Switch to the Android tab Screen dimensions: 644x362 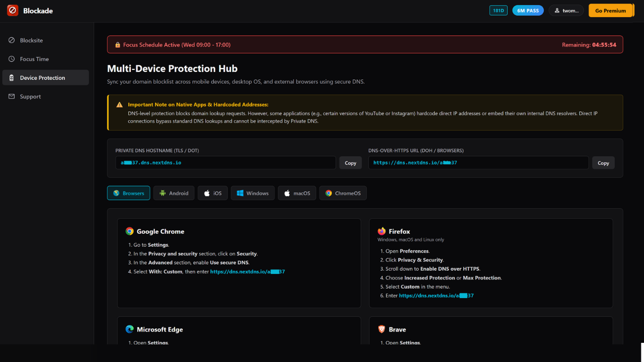174,193
